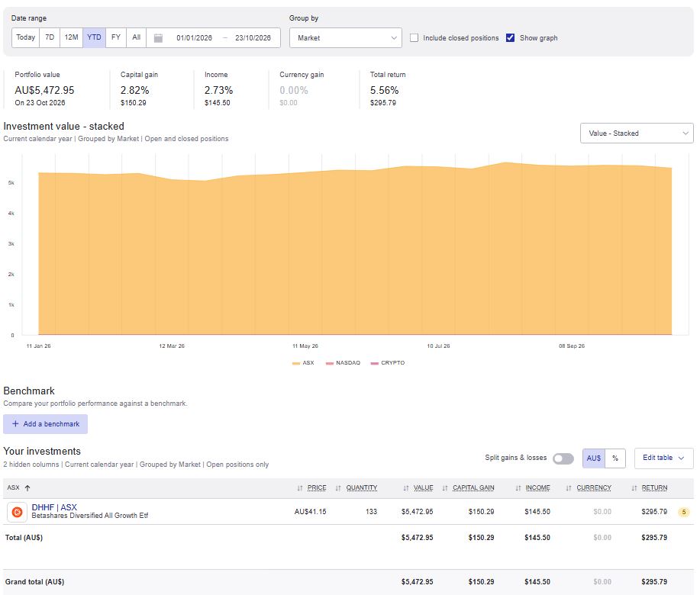
Task: Click the yellow 5 badge on DHHF row
Action: click(683, 512)
